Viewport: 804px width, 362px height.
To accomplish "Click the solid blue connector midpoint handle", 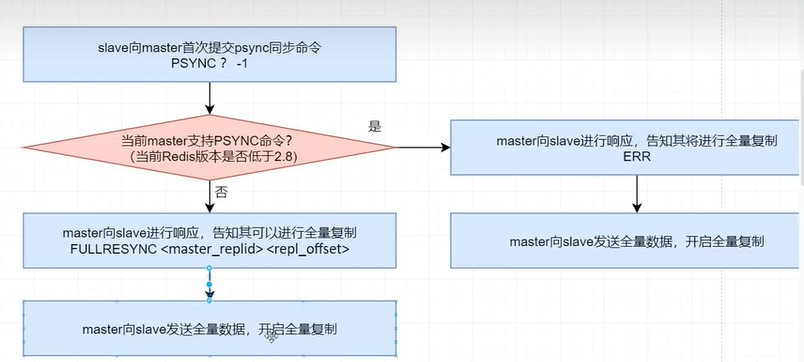I will point(209,284).
